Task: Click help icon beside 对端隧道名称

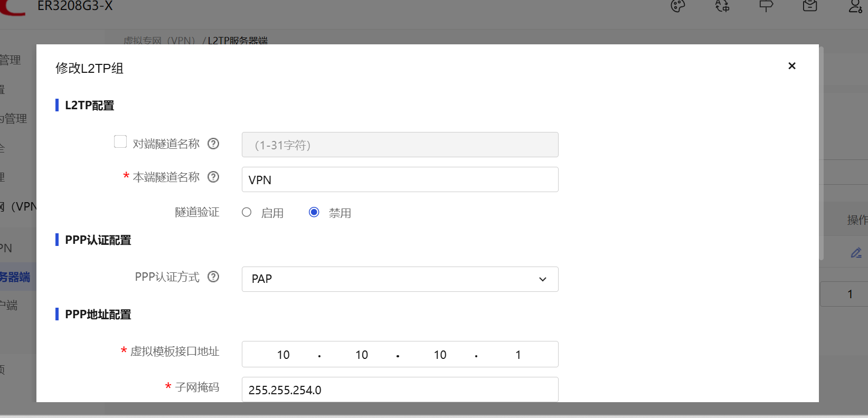Action: pos(213,144)
